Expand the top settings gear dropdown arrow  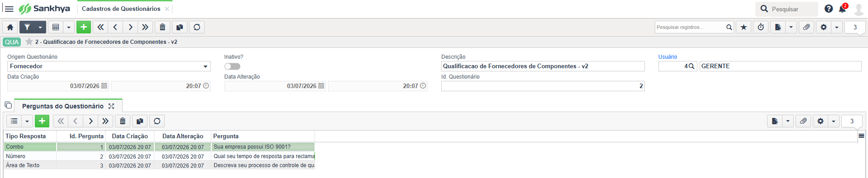pos(837,27)
